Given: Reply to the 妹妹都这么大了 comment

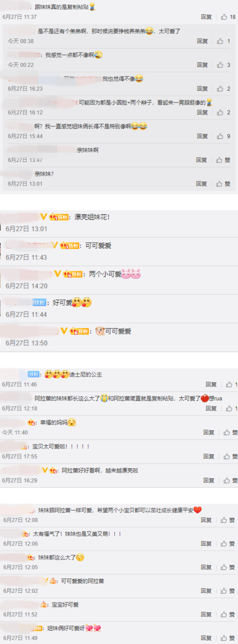Looking at the screenshot, I should pos(206,567).
